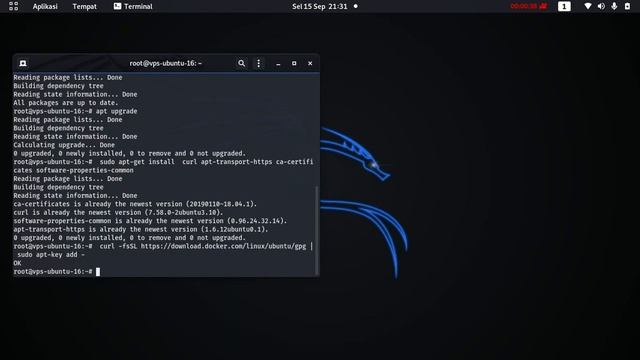Viewport: 640px width, 360px height.
Task: Click the download.docker.com URL in terminal
Action: click(x=223, y=246)
